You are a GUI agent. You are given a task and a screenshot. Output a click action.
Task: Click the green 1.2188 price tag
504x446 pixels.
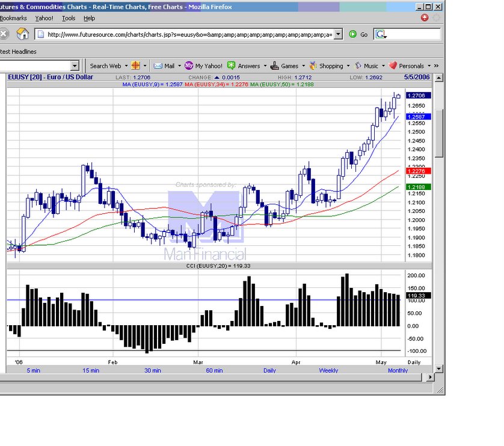pos(418,187)
